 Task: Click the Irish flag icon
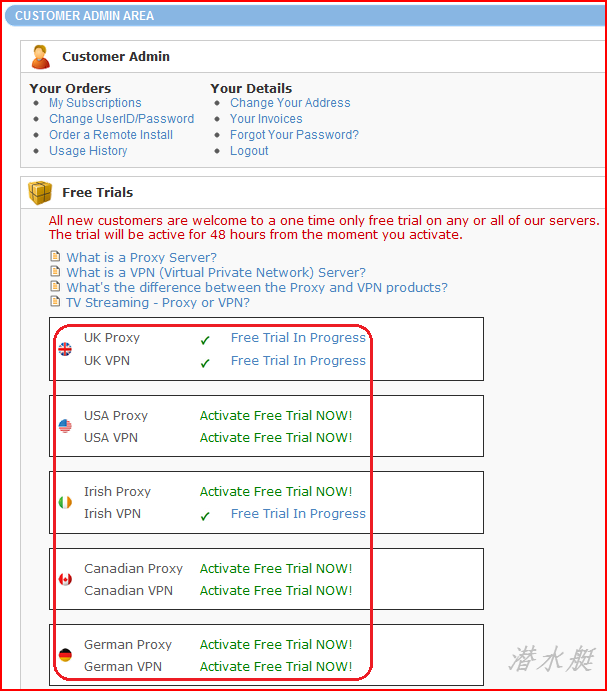65,502
